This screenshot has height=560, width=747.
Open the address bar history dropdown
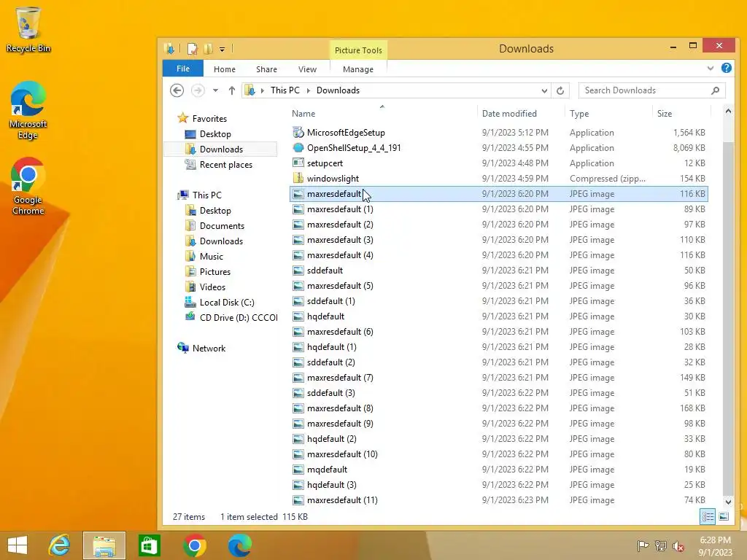click(x=544, y=90)
